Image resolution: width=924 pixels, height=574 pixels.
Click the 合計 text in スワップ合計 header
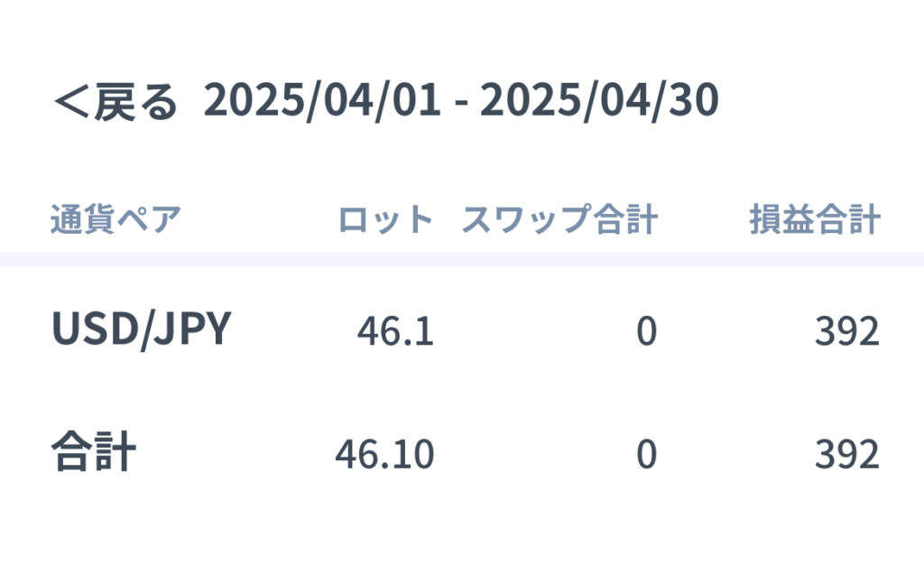coord(625,219)
